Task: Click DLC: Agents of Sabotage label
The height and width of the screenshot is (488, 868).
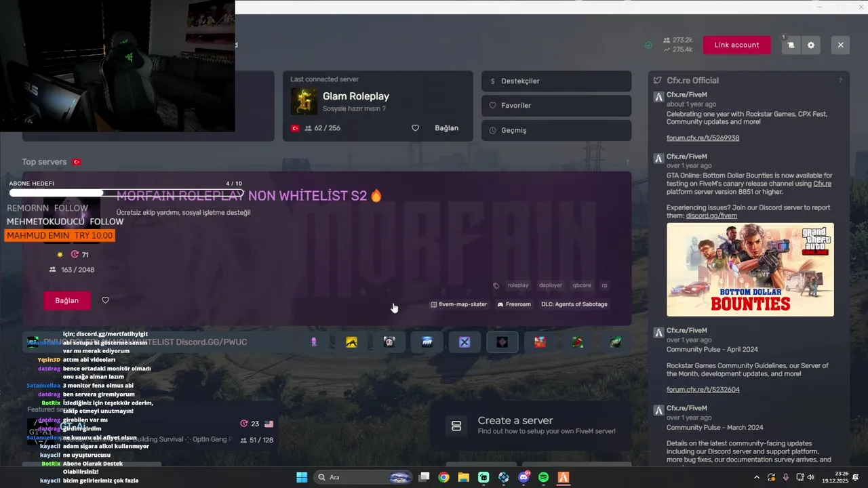Action: pos(574,304)
